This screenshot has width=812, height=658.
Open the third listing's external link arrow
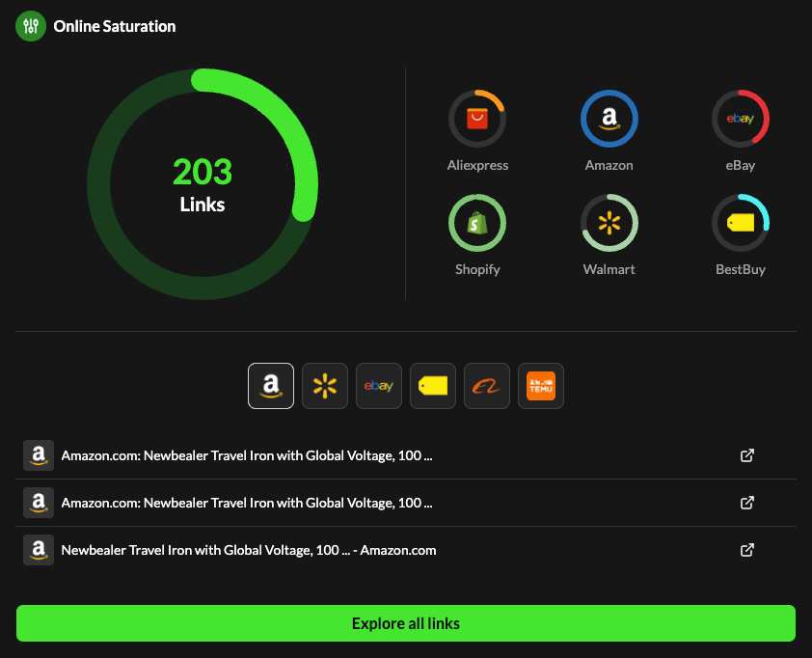747,550
